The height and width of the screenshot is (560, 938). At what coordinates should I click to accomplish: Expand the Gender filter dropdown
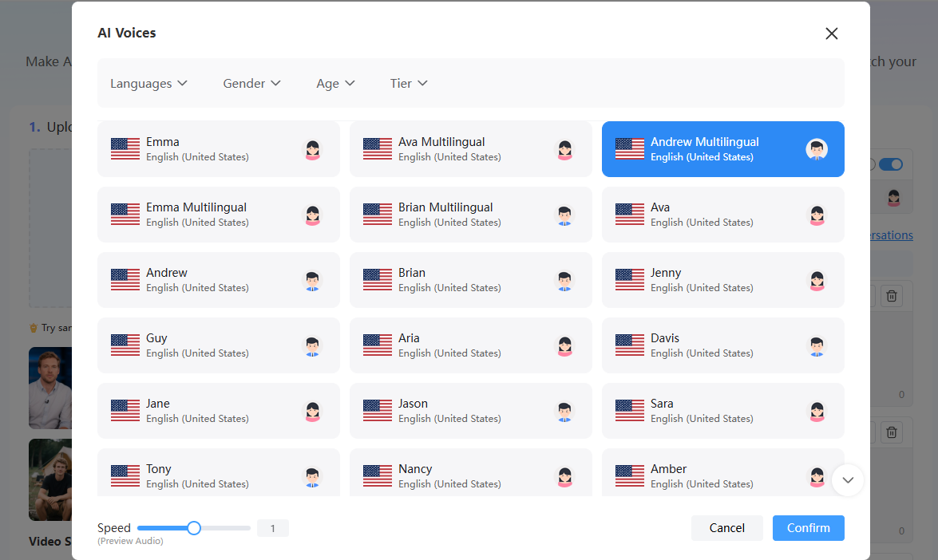pos(251,84)
